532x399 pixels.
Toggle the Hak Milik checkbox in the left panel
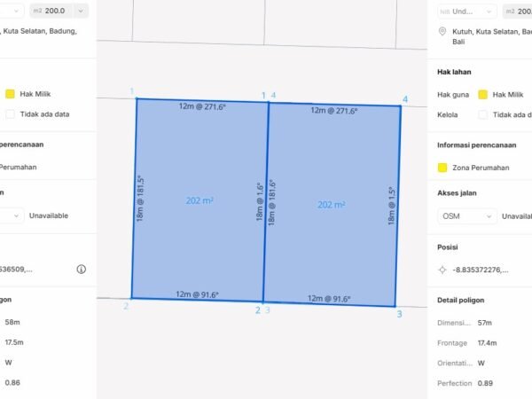(x=10, y=94)
